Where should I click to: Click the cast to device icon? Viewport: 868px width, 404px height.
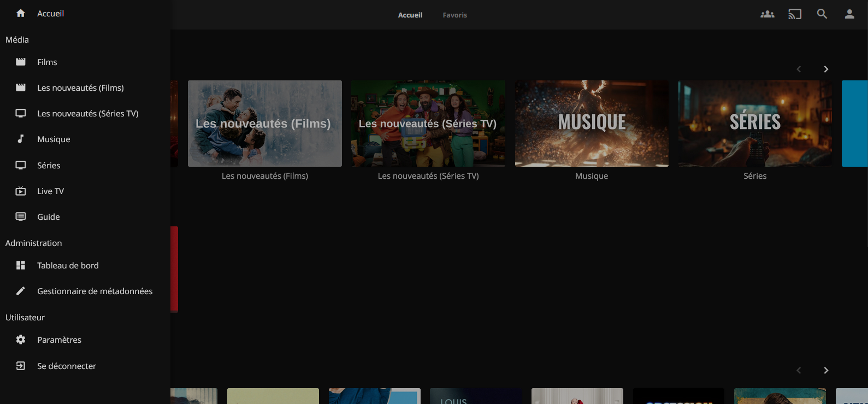[795, 14]
